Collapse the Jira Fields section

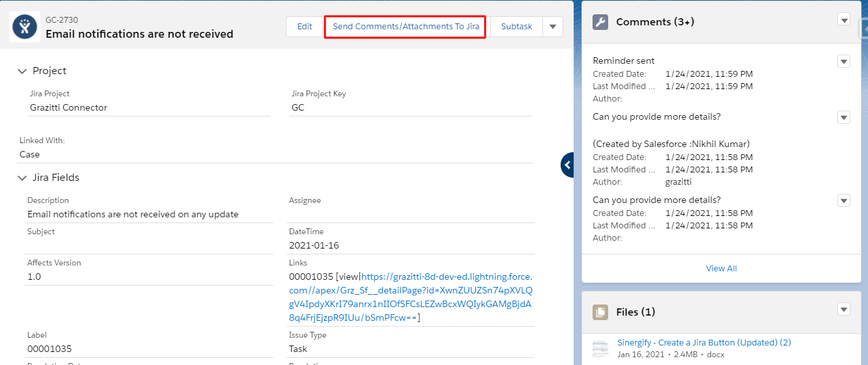point(23,178)
